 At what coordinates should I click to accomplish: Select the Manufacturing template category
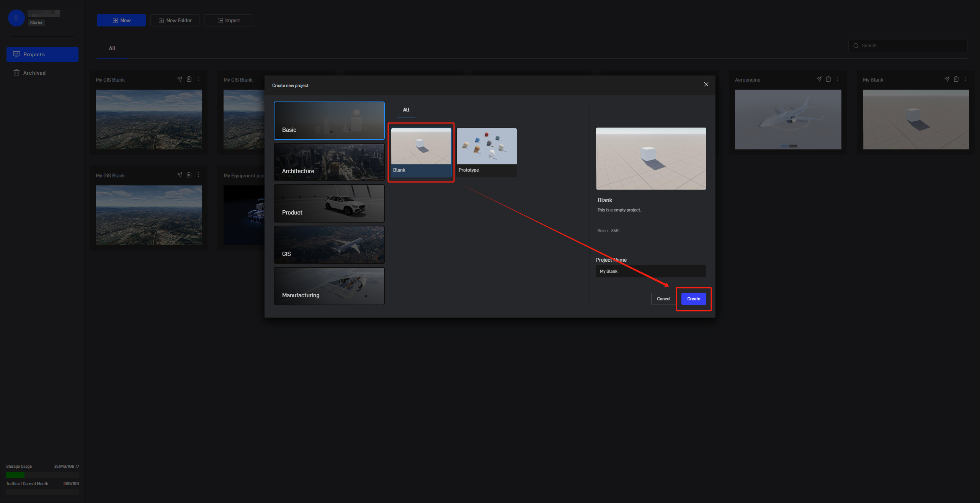tap(329, 286)
